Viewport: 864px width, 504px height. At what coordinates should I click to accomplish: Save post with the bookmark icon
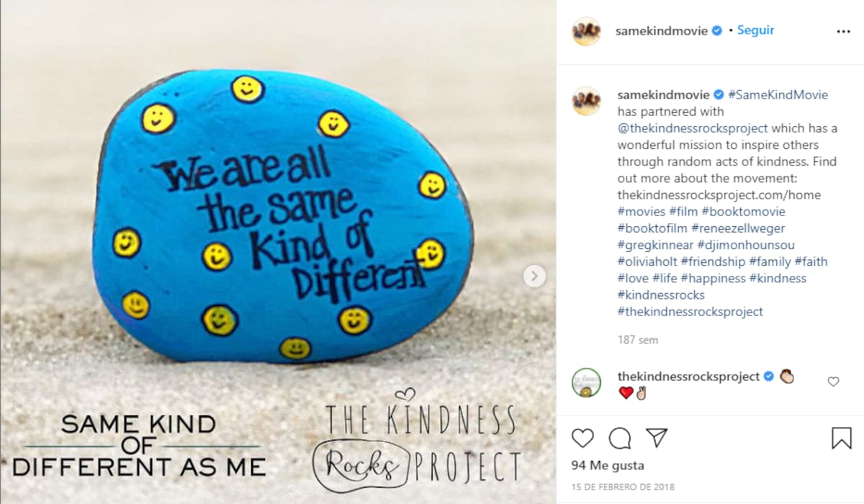pos(842,438)
